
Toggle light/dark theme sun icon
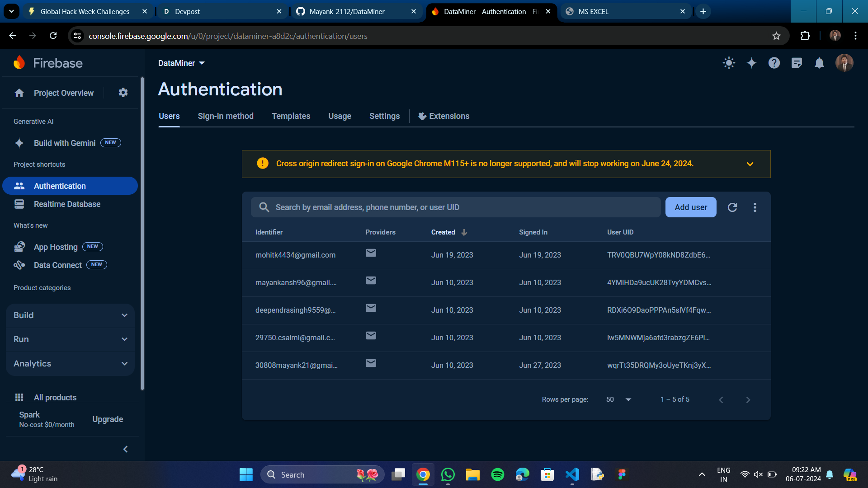[x=729, y=63]
